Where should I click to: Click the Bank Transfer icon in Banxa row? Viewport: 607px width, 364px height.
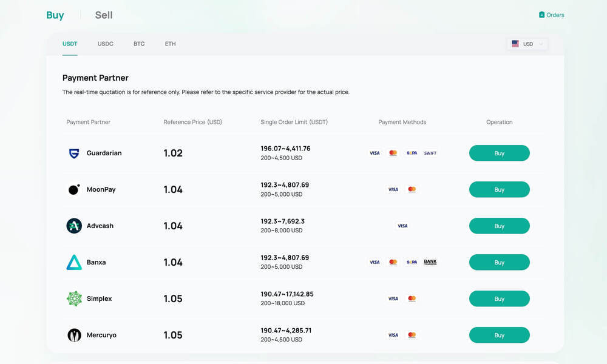tap(430, 262)
